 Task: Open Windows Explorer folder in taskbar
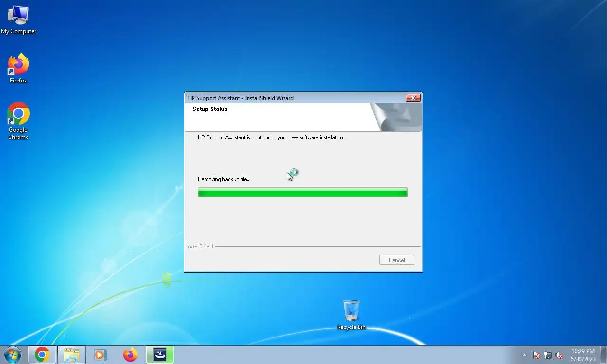click(x=72, y=355)
